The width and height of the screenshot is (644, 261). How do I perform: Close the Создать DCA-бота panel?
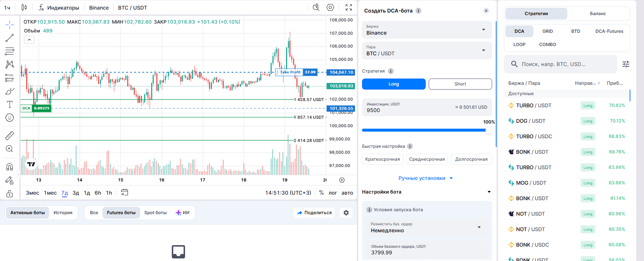486,11
